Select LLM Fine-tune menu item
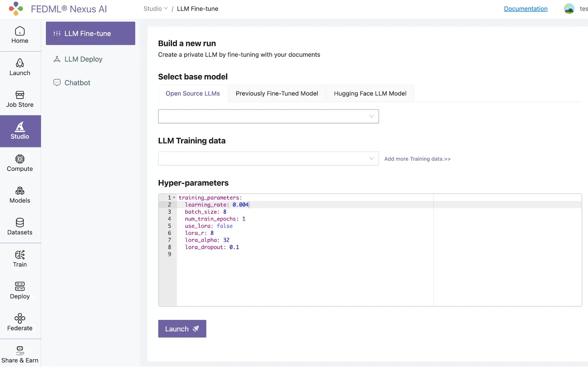Viewport: 588px width, 367px height. pos(90,33)
